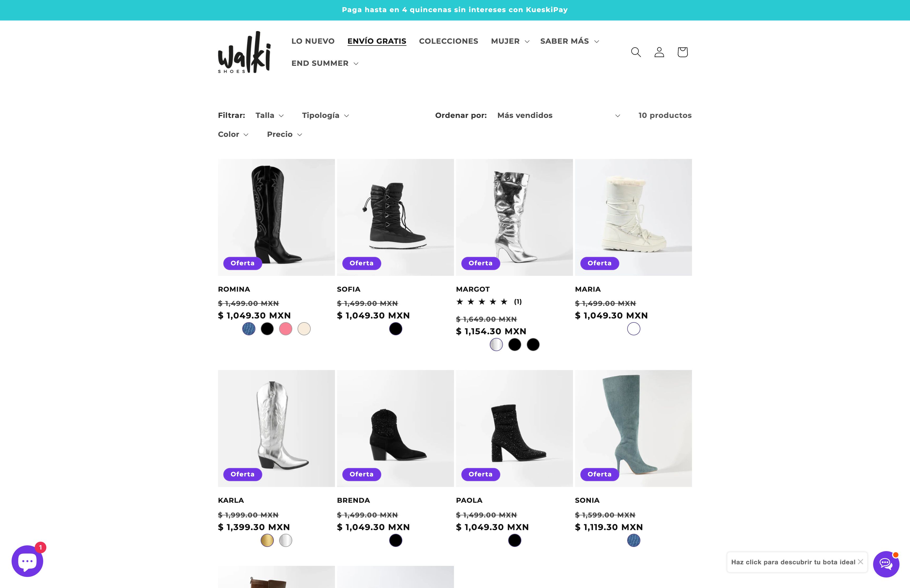
Task: Open the shopping cart icon
Action: pyautogui.click(x=682, y=52)
